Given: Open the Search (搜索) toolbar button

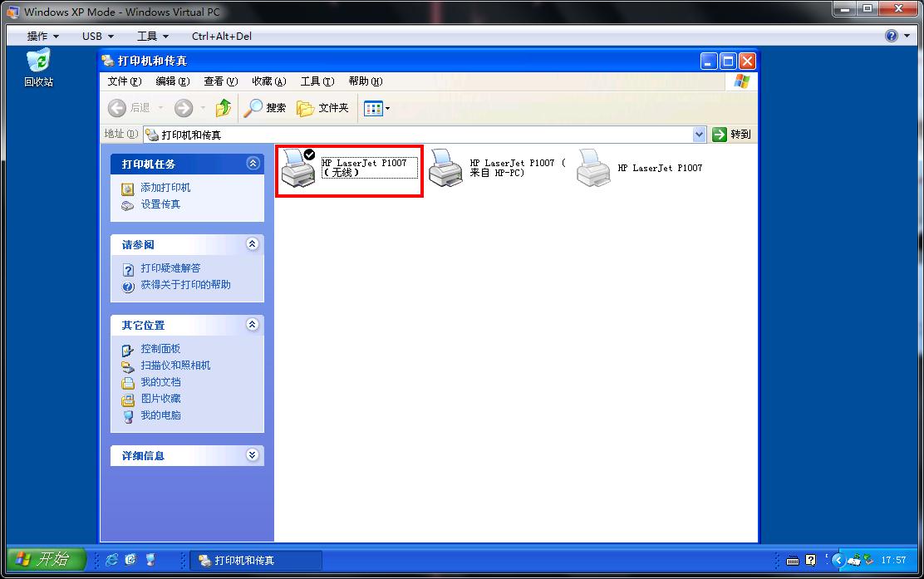Looking at the screenshot, I should 264,108.
